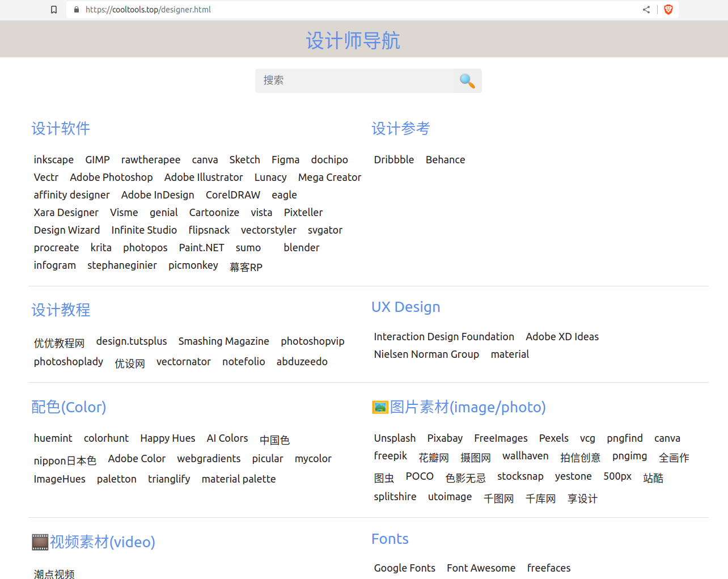This screenshot has height=579, width=728.
Task: Open the 中国色 link
Action: point(274,440)
